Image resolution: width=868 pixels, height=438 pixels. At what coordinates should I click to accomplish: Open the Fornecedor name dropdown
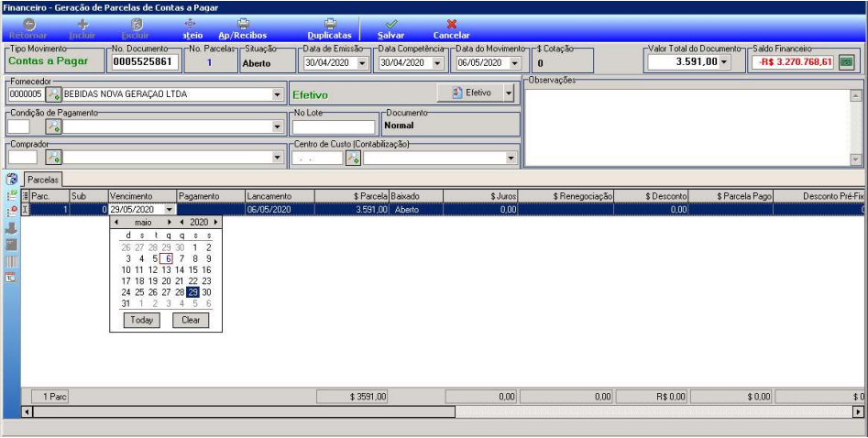(x=278, y=94)
